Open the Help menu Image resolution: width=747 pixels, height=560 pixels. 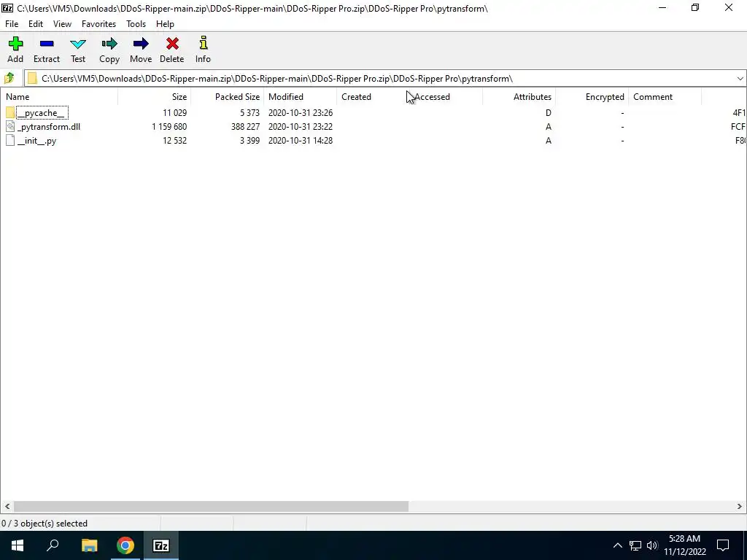click(165, 24)
